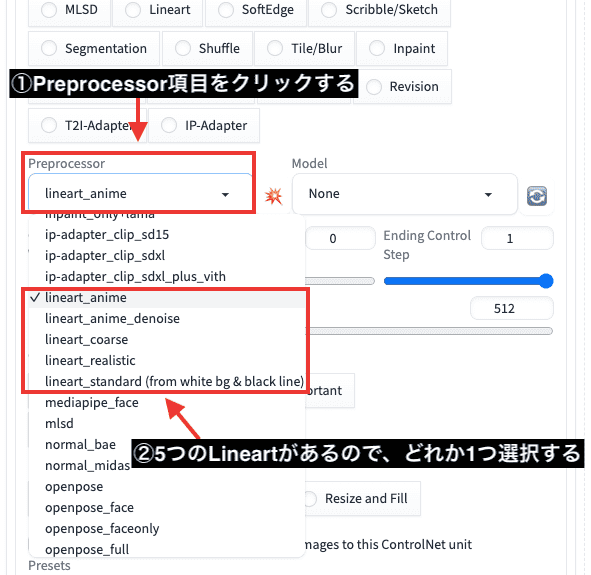
Task: Select the MLSD radio button
Action: [49, 10]
